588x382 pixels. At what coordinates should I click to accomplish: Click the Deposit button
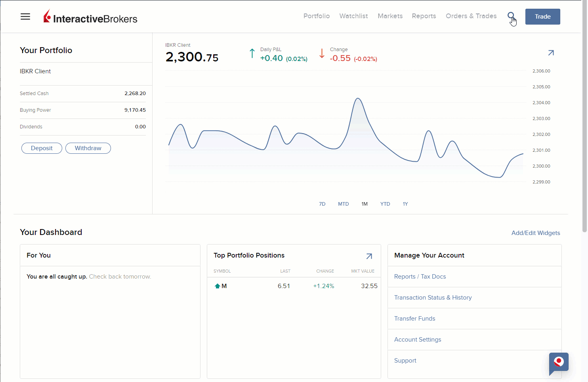point(42,148)
